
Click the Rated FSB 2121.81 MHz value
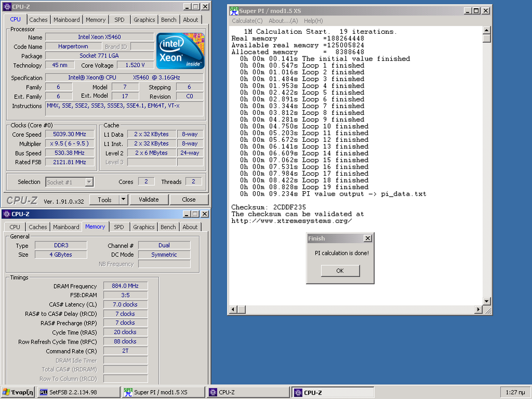click(x=70, y=162)
